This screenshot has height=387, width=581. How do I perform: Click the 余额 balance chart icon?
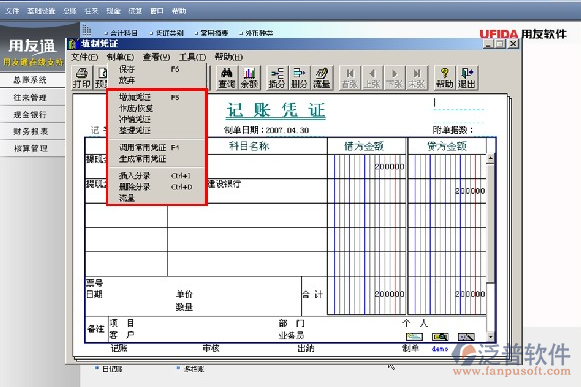click(249, 78)
